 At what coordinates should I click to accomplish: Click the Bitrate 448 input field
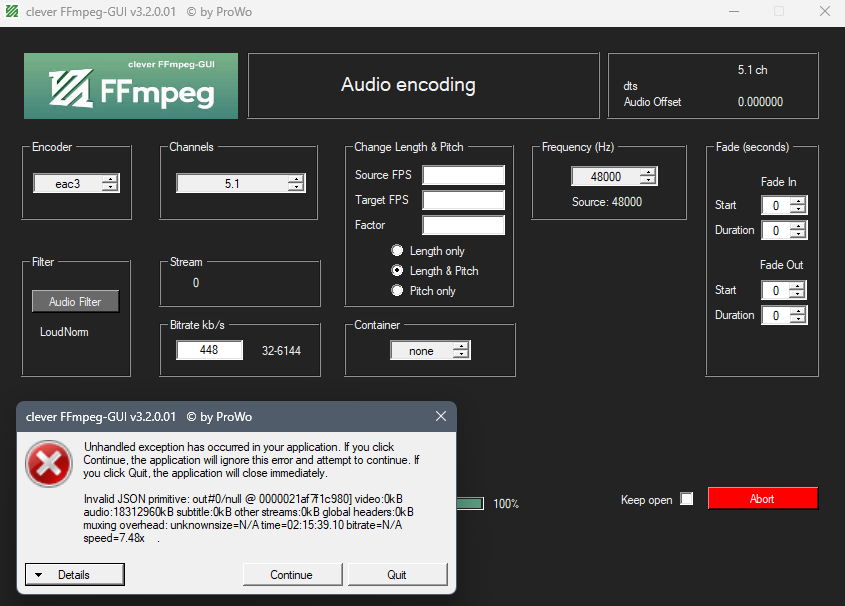coord(209,350)
